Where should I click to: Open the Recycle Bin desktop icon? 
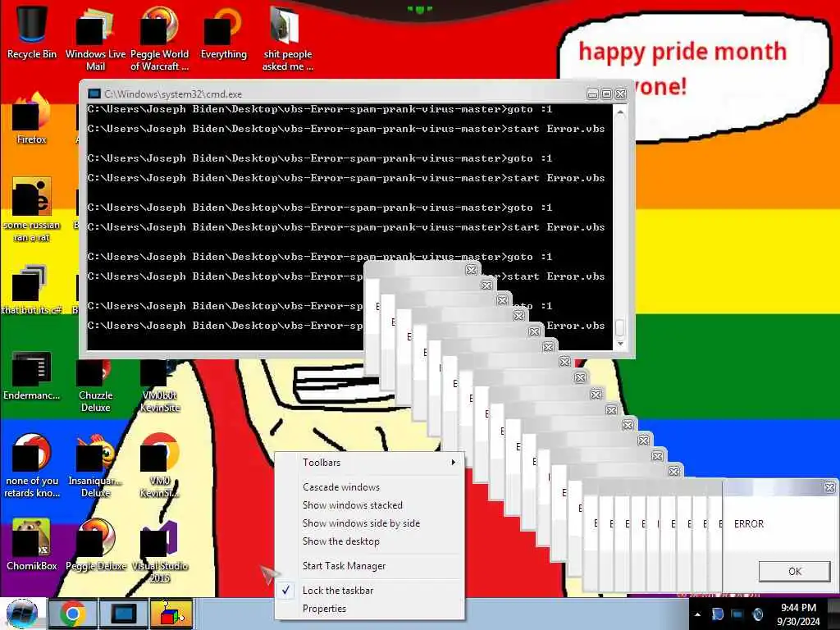point(32,33)
